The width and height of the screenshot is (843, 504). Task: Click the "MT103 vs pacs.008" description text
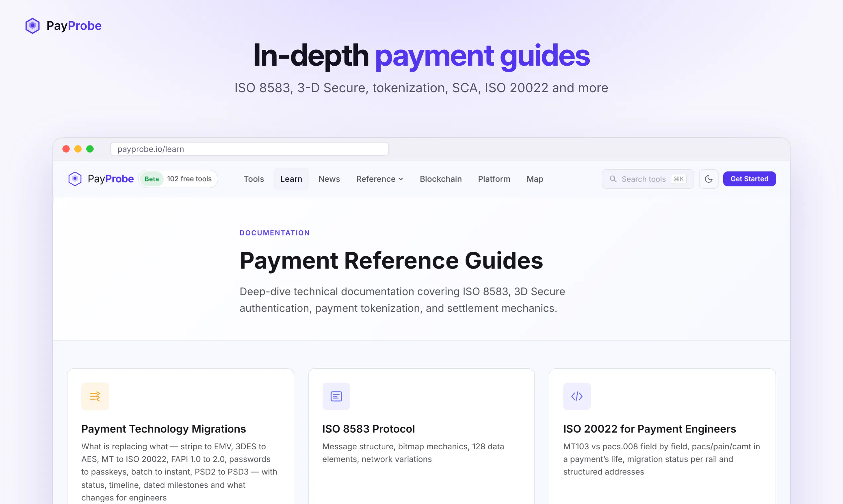661,459
